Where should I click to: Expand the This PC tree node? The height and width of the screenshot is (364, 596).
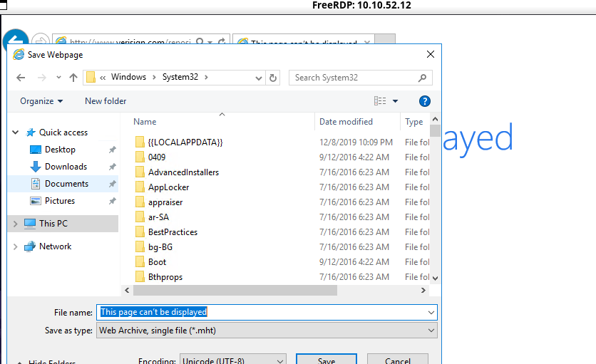pos(15,224)
